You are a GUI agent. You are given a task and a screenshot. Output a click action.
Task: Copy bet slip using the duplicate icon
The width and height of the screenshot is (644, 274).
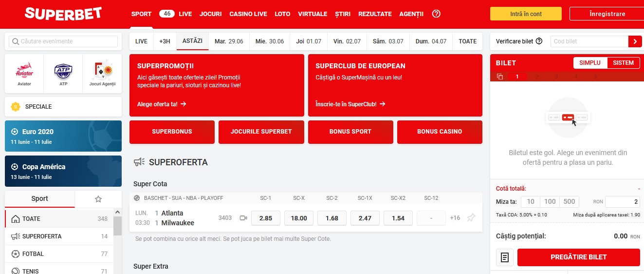tap(500, 77)
